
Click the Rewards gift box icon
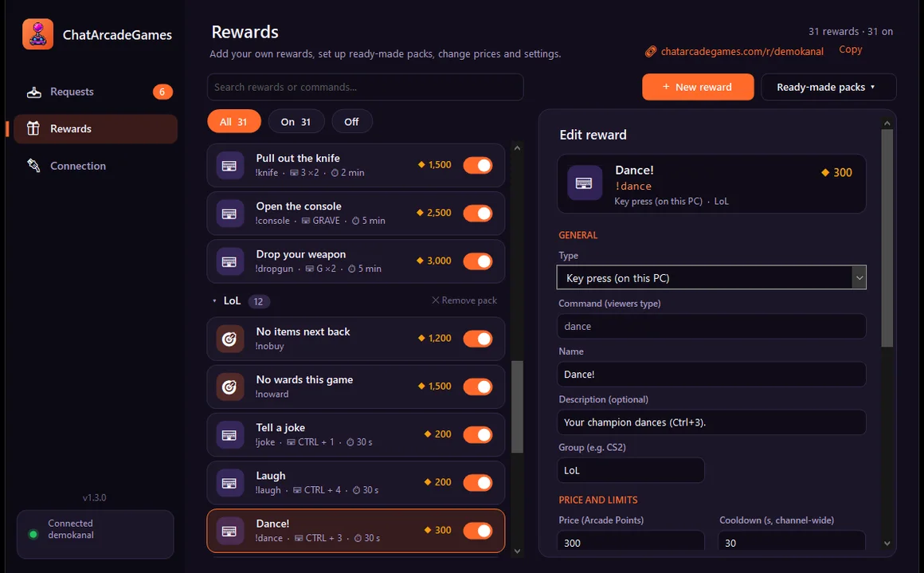pos(33,128)
